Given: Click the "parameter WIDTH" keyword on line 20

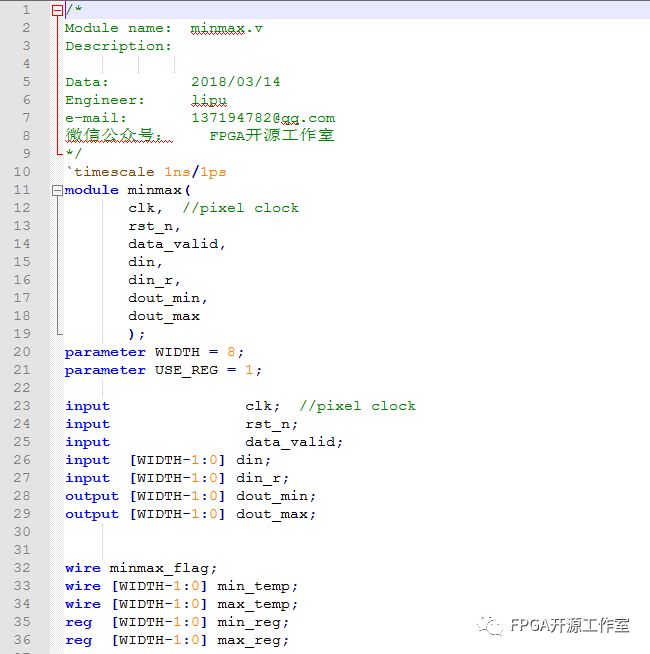Looking at the screenshot, I should click(x=105, y=352).
